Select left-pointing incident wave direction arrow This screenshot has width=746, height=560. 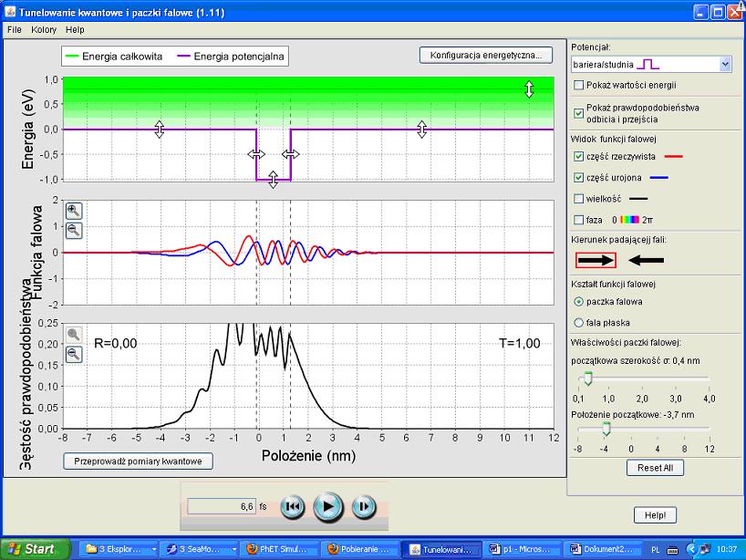tap(646, 260)
